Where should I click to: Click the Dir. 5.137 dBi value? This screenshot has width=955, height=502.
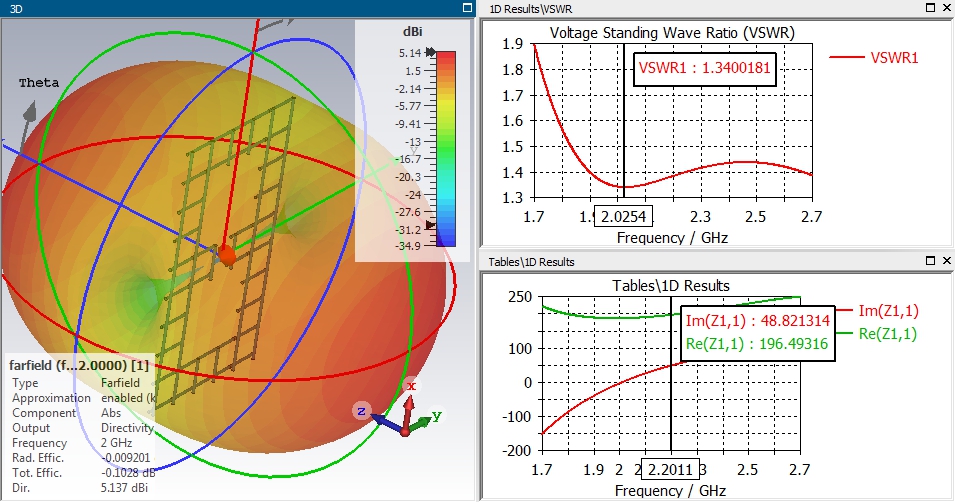click(124, 488)
